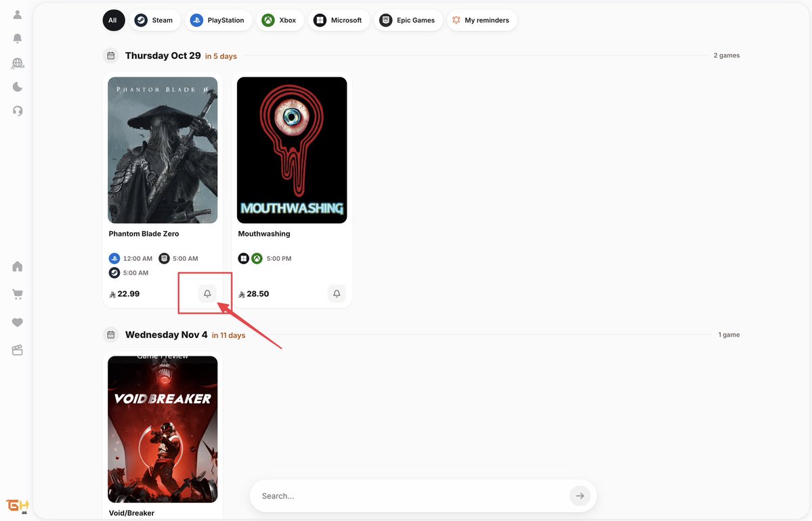
Task: Filter releases by Xbox
Action: [280, 20]
